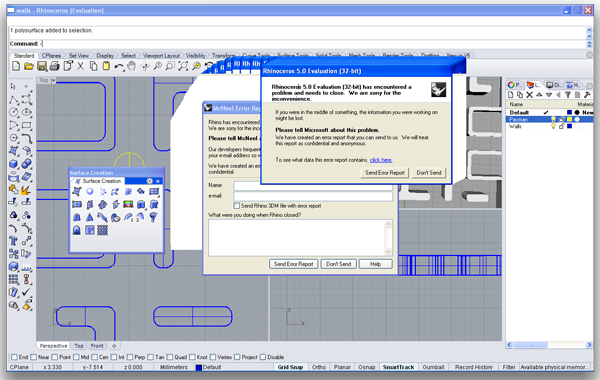
Task: Undo the last action
Action: pos(119,67)
